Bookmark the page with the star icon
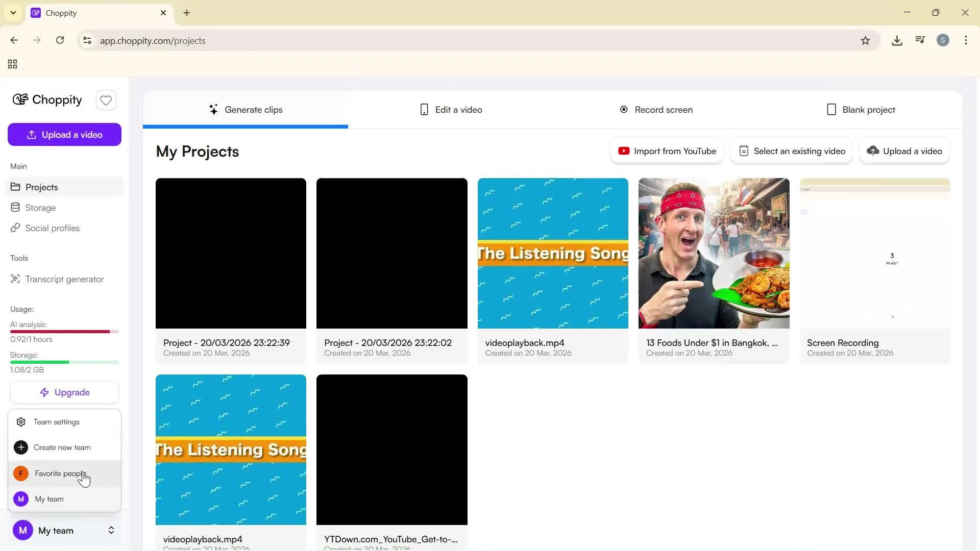 866,40
